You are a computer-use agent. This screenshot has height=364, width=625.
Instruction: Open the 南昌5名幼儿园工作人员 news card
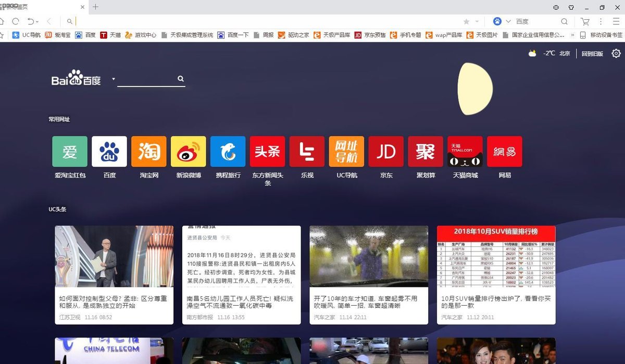pos(242,275)
